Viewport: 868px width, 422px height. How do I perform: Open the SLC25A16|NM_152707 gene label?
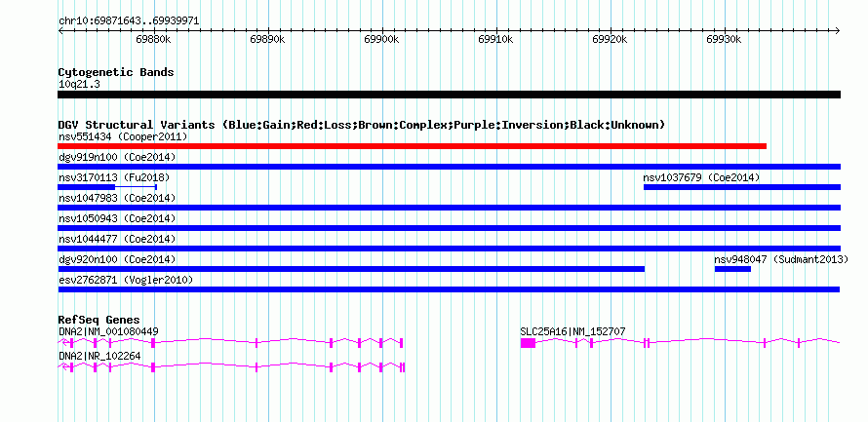click(x=572, y=331)
